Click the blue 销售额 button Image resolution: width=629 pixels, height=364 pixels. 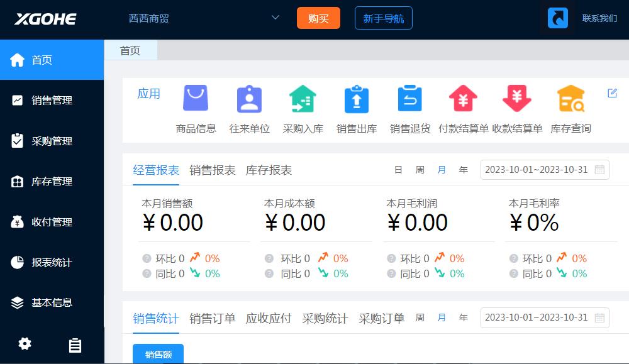click(158, 354)
